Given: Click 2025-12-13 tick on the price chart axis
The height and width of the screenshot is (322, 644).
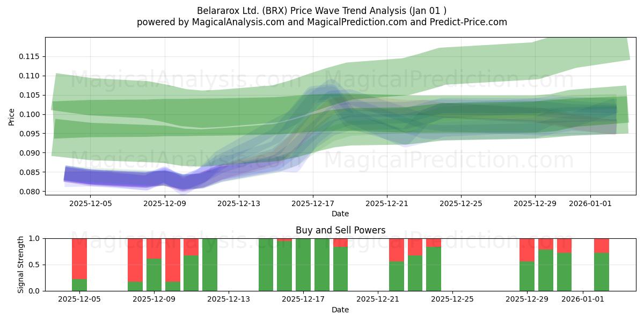Looking at the screenshot, I should tap(239, 203).
